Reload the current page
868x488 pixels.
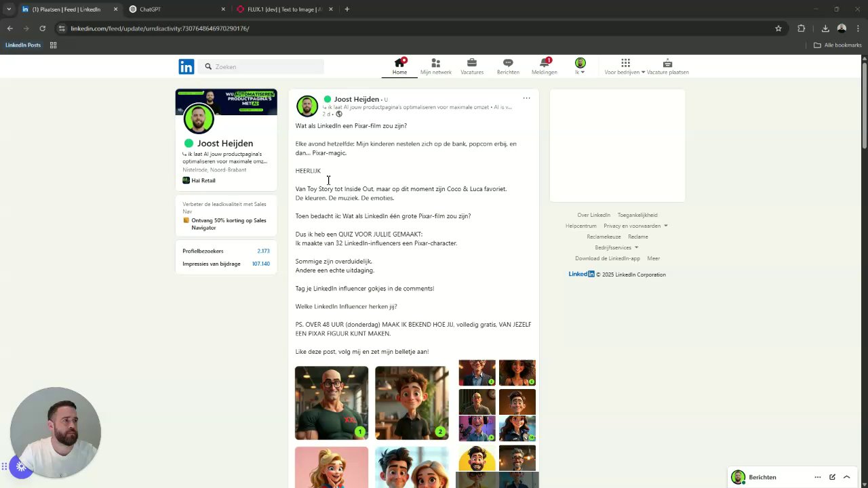tap(42, 28)
